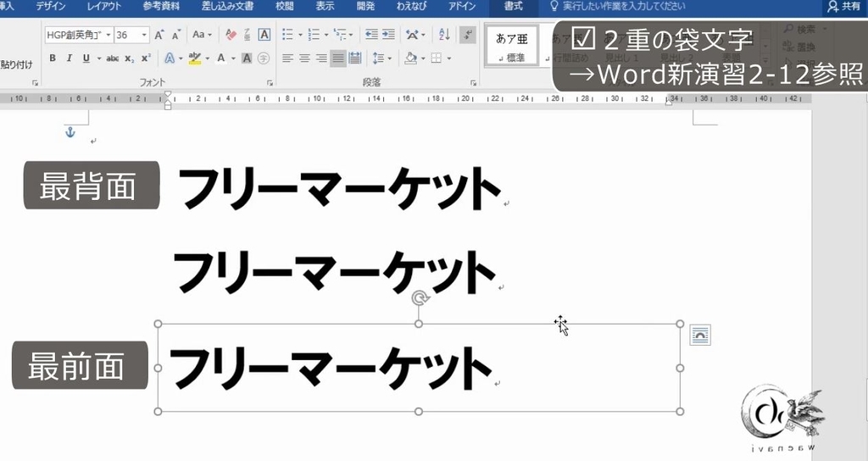Decrease indent icon
Screen dimensions: 868x461
click(371, 35)
